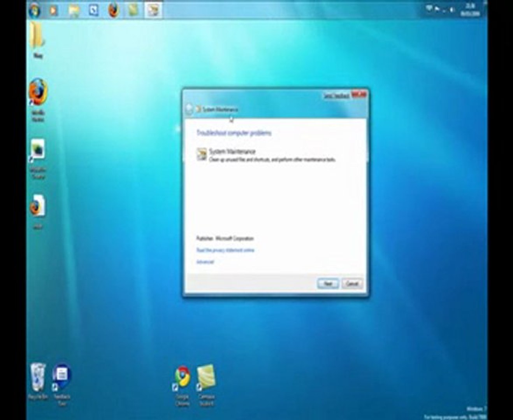Close the System Maintenance dialog
This screenshot has width=513, height=420.
[x=359, y=94]
